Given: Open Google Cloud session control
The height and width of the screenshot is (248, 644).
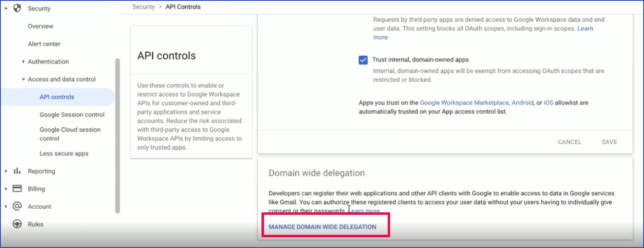Looking at the screenshot, I should click(70, 134).
